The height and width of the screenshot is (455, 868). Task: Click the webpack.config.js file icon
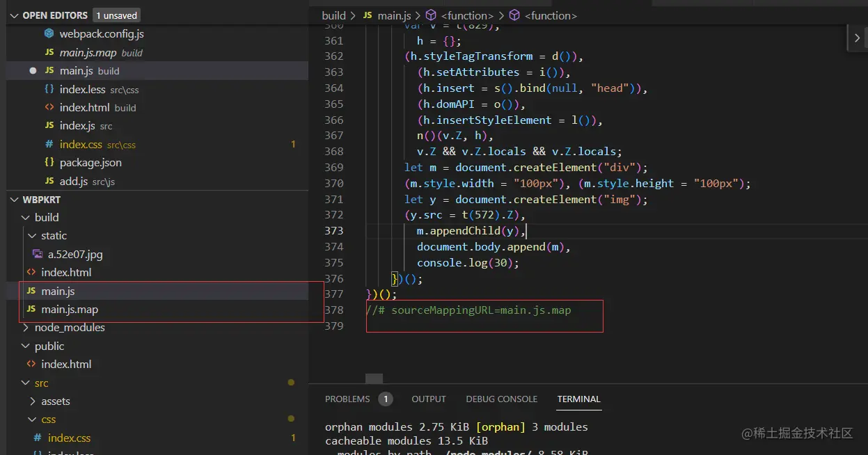pos(49,33)
